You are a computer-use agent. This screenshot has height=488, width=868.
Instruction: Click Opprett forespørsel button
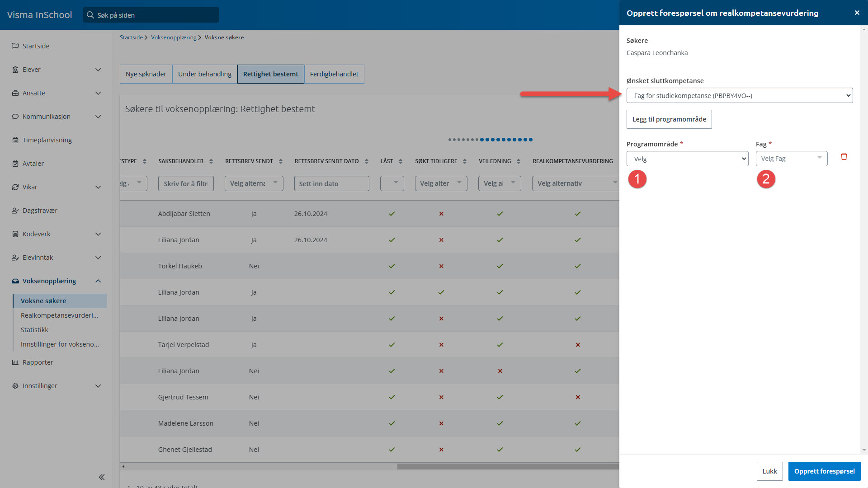click(824, 471)
